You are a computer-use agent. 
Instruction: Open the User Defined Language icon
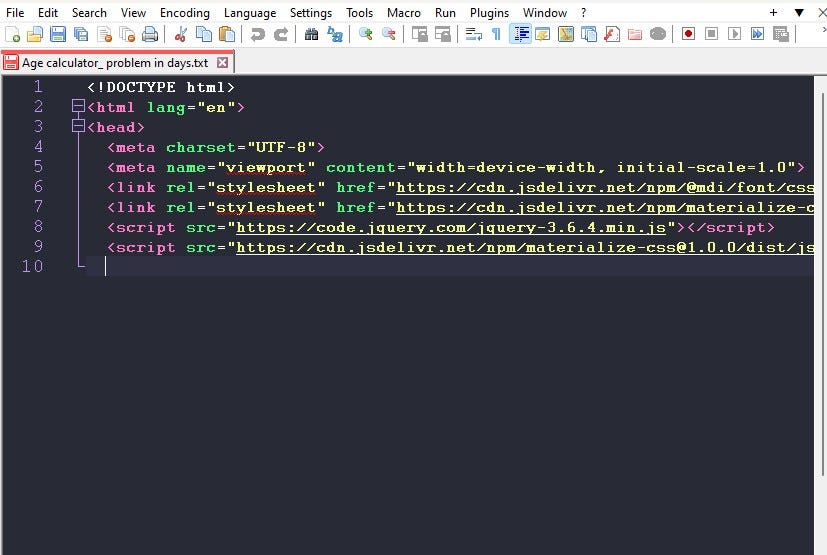point(542,34)
